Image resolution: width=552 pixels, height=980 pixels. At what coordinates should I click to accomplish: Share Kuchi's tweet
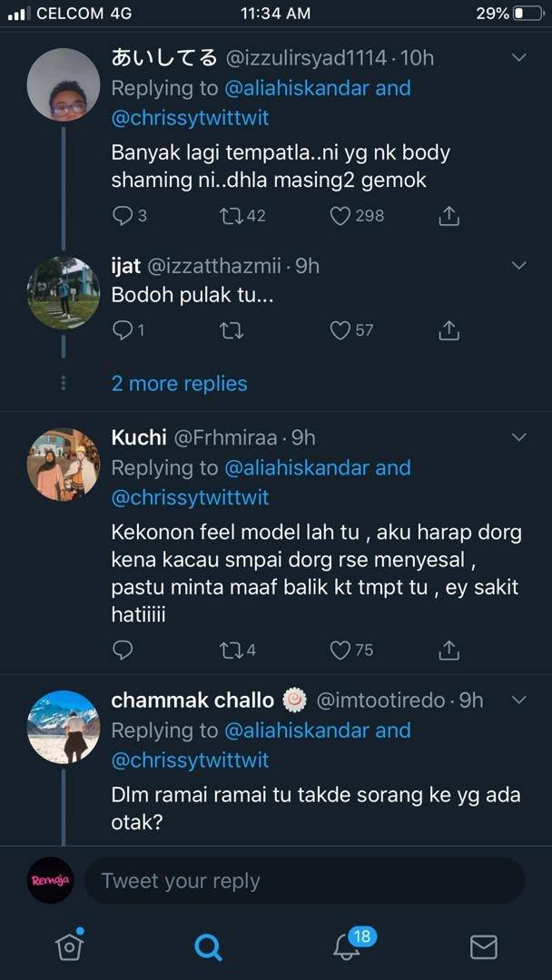(448, 650)
